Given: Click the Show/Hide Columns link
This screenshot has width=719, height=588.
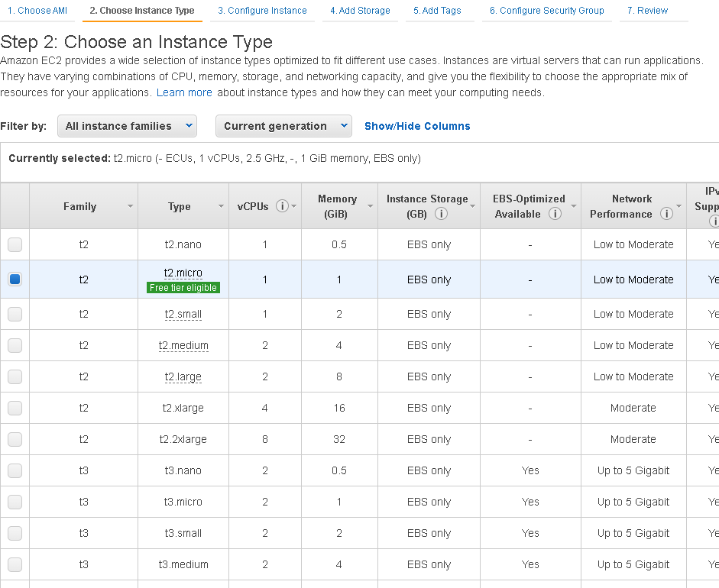Looking at the screenshot, I should (417, 126).
